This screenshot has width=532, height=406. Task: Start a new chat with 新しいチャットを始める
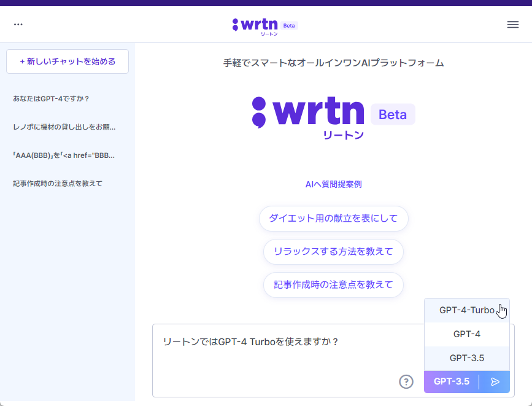(67, 61)
